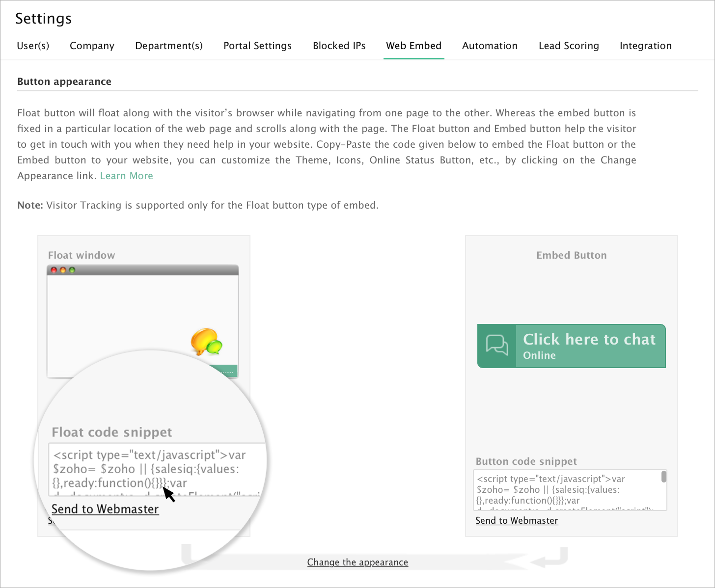Screen dimensions: 715x588
Task: Select the Blocked IPs tab
Action: (339, 46)
